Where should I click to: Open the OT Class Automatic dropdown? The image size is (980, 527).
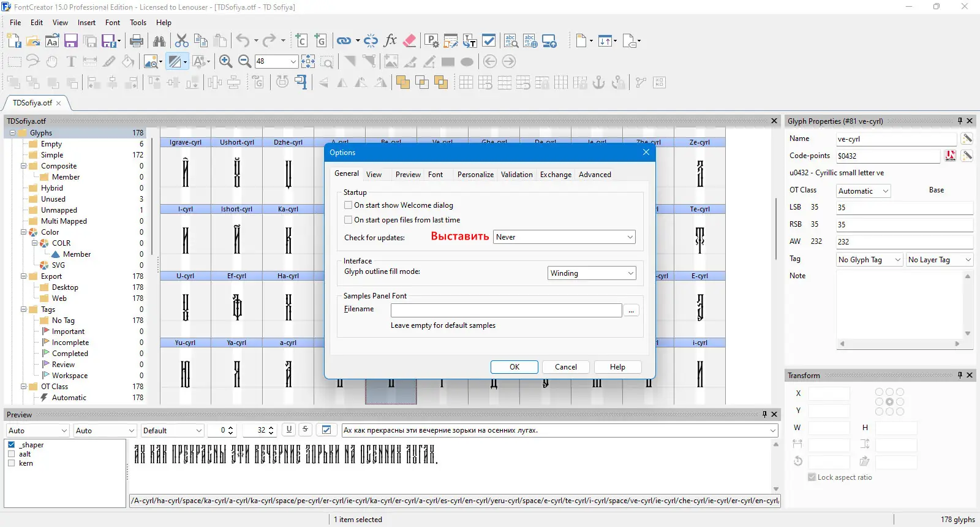pyautogui.click(x=864, y=191)
